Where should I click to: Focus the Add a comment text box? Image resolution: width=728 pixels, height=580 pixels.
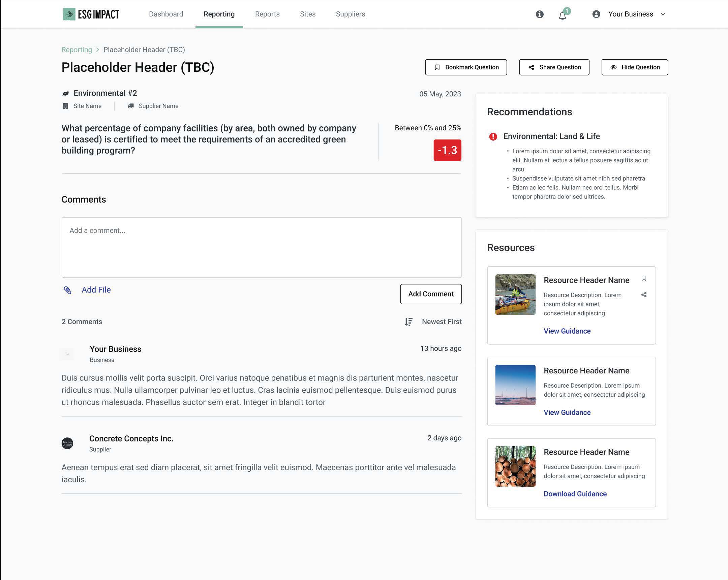click(261, 247)
